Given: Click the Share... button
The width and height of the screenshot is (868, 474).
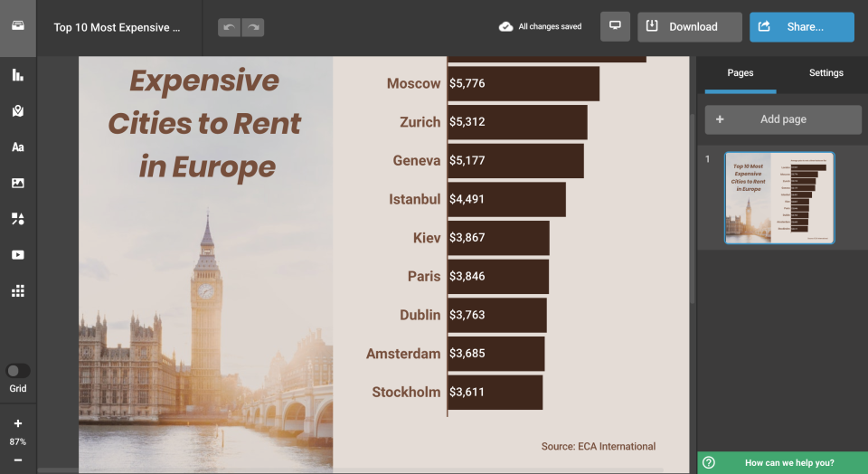Looking at the screenshot, I should 802,26.
